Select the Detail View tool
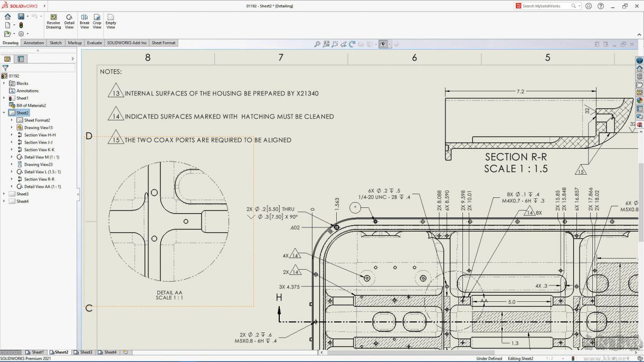This screenshot has height=362, width=644. pyautogui.click(x=69, y=21)
